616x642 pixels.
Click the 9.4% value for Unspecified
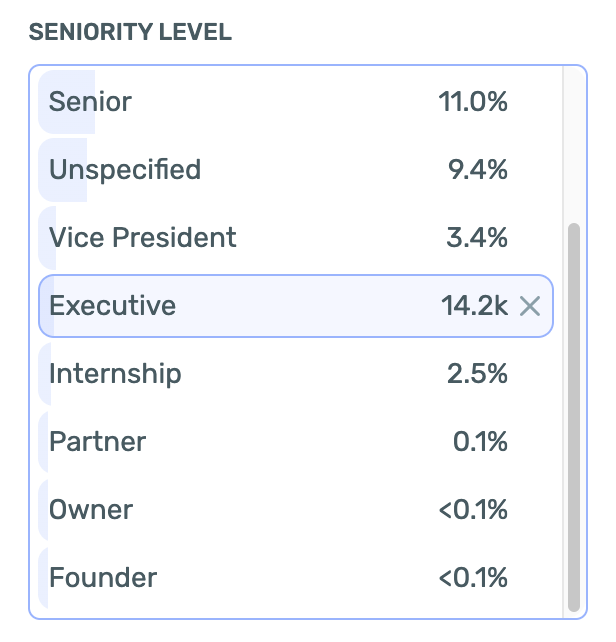pos(478,170)
